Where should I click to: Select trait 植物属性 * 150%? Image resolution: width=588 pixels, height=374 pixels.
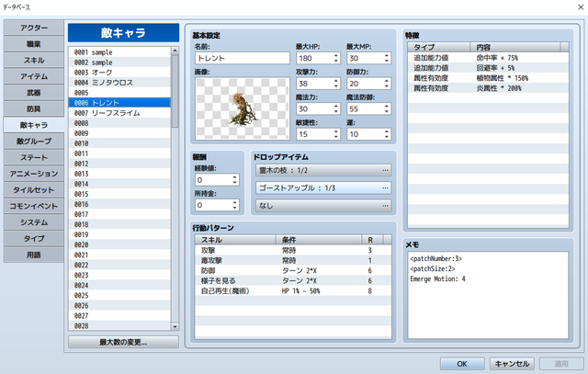(488, 78)
